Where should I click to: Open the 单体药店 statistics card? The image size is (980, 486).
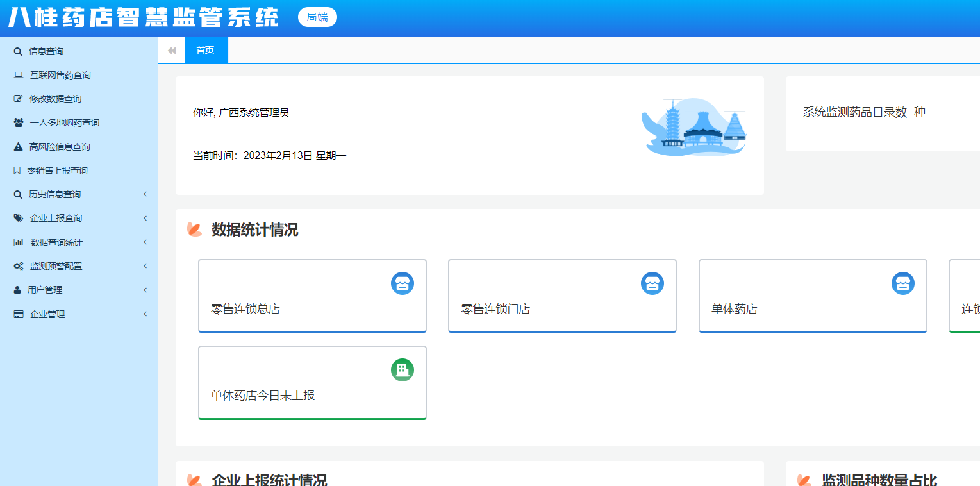(x=813, y=296)
